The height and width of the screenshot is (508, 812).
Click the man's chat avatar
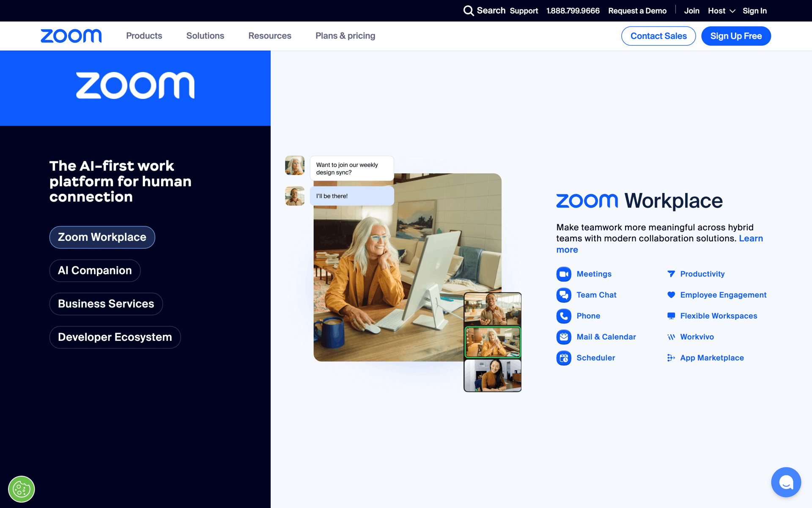point(295,196)
